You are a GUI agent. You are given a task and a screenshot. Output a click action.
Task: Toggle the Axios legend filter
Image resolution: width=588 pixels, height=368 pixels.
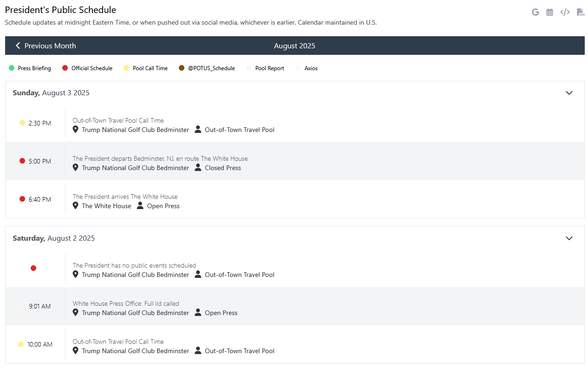[x=307, y=68]
